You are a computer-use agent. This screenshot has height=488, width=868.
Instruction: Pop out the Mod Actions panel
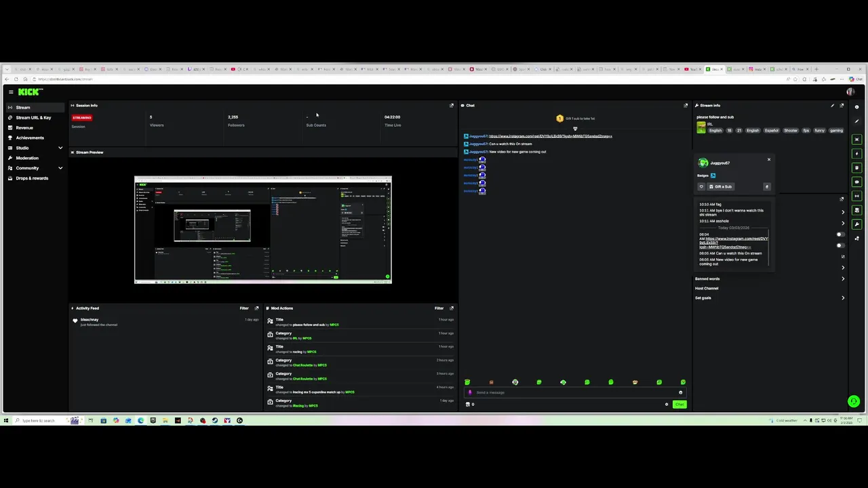[452, 308]
